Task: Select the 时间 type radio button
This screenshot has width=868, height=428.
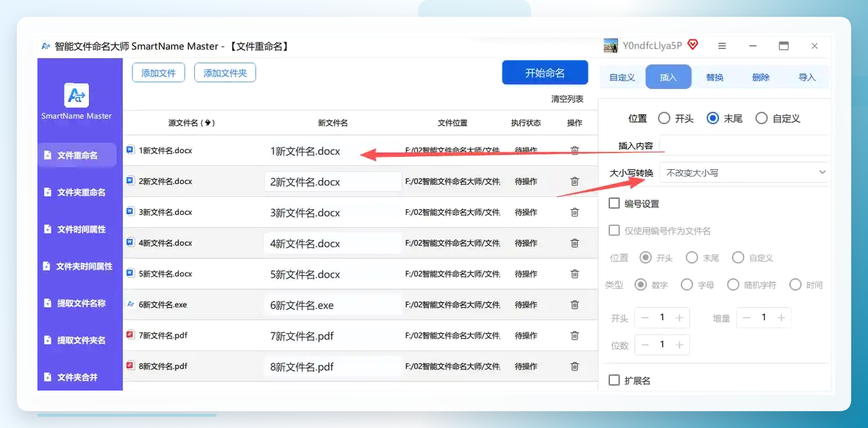Action: pyautogui.click(x=795, y=285)
